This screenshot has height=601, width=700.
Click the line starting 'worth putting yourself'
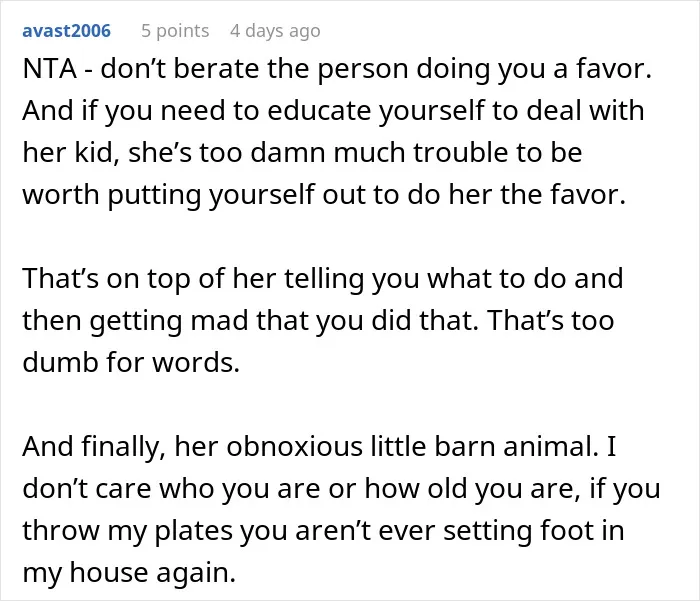pyautogui.click(x=324, y=195)
